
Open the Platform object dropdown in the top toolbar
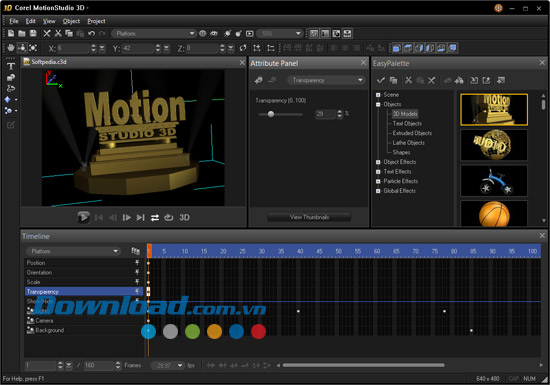[x=154, y=34]
